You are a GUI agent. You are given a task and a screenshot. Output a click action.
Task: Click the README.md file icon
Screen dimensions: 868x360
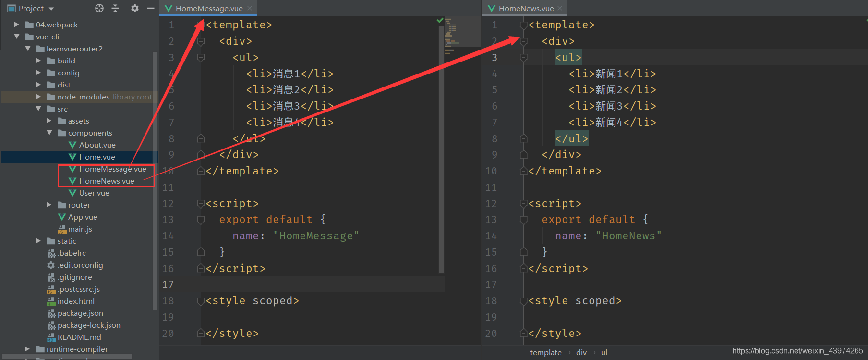(51, 337)
